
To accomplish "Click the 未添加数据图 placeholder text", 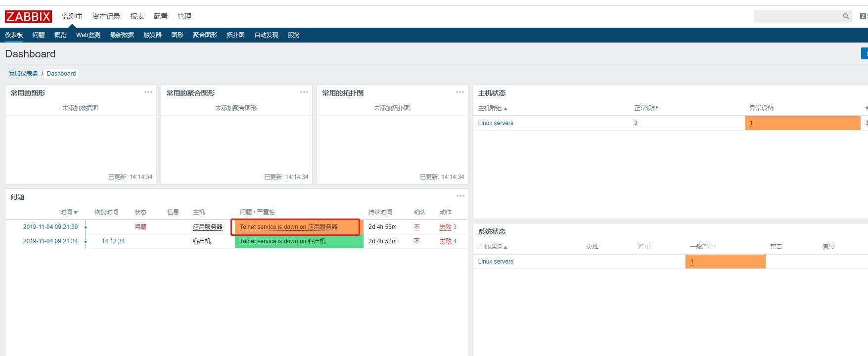I will 81,108.
